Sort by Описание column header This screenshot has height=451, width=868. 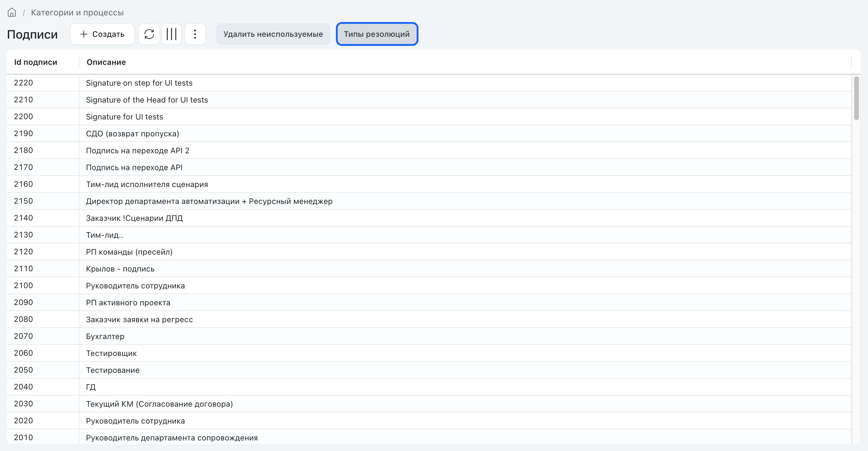(x=106, y=62)
